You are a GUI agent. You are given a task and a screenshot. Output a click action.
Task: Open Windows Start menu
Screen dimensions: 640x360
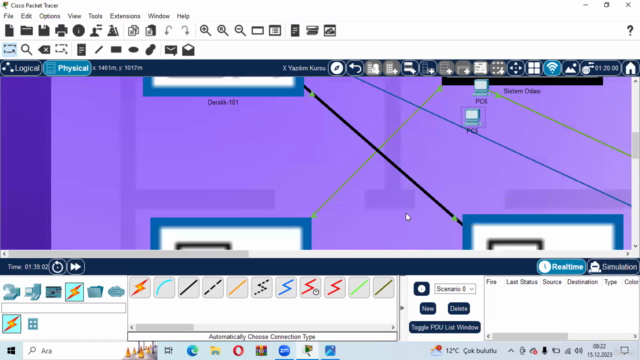coord(11,351)
